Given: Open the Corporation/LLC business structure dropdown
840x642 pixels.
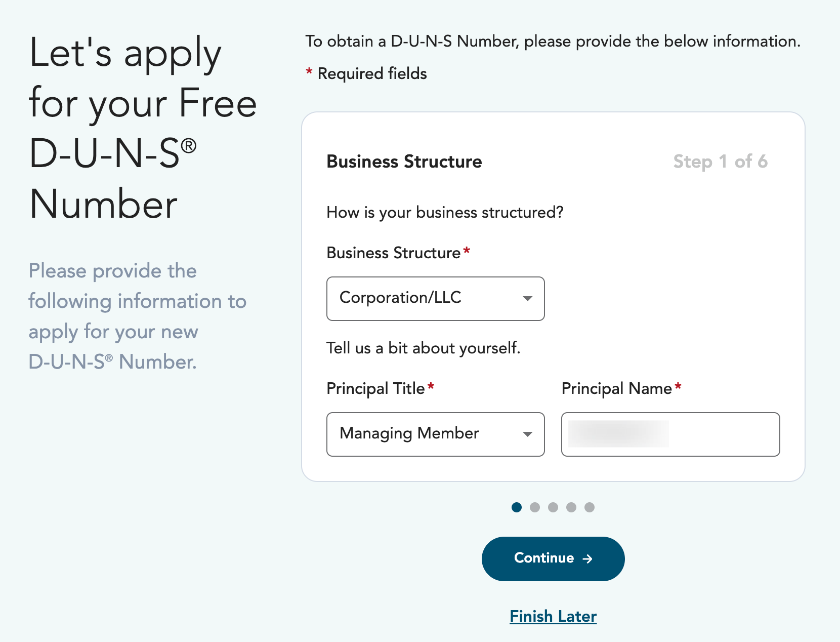Looking at the screenshot, I should (x=435, y=298).
